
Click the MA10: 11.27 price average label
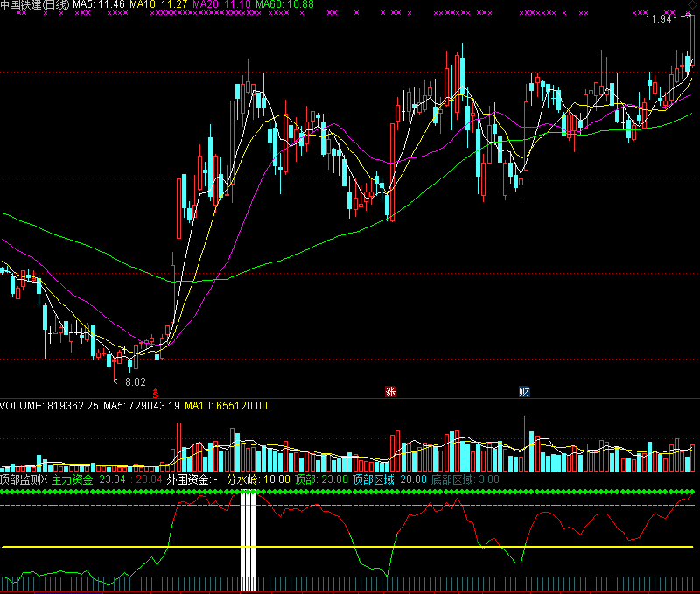[x=158, y=4]
